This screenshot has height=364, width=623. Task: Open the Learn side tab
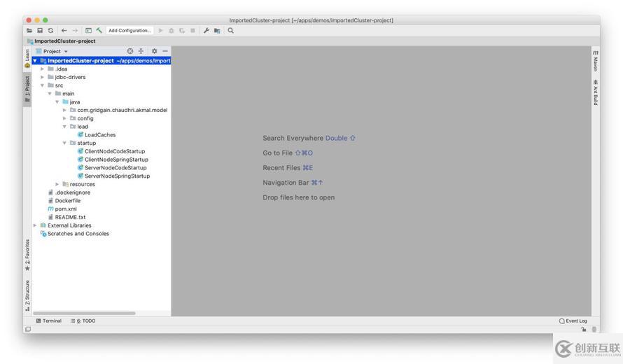[27, 58]
